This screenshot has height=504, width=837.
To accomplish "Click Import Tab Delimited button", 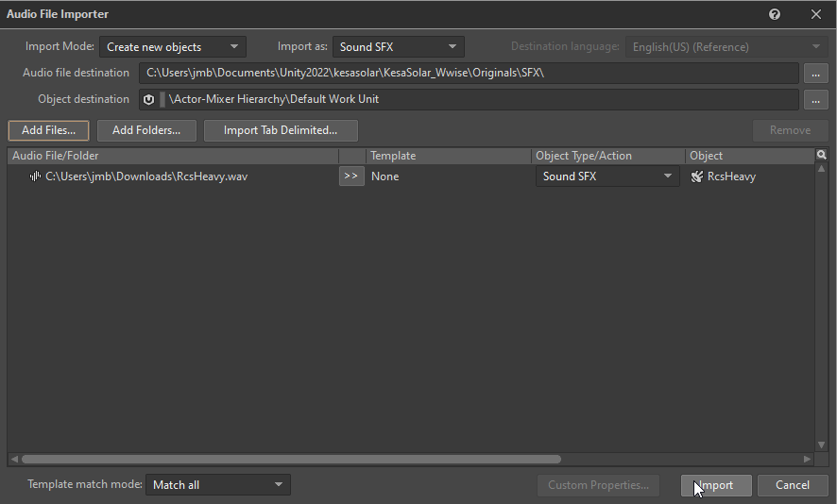I will pos(281,130).
